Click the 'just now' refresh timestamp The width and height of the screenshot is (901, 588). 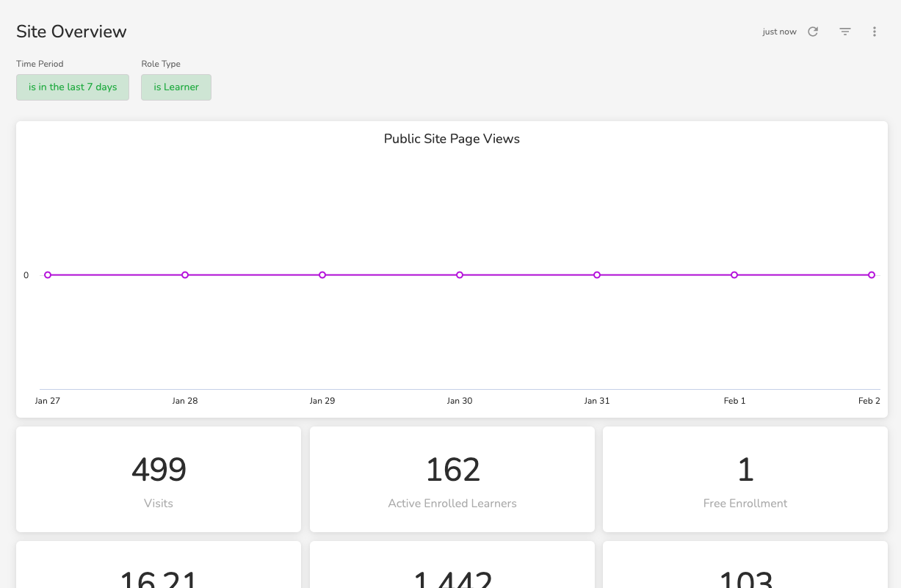click(779, 32)
